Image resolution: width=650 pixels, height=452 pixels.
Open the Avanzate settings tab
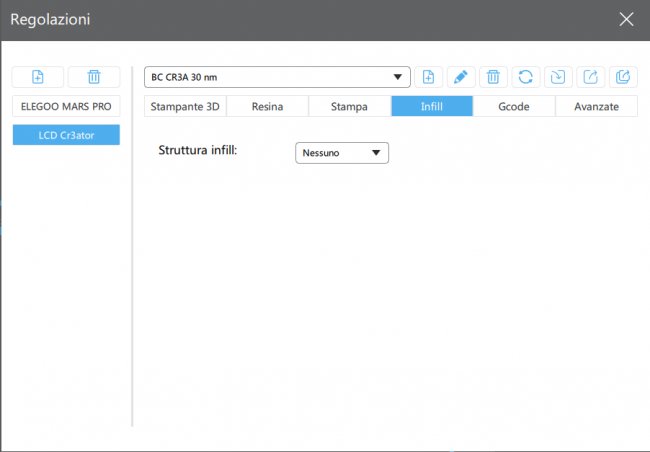[596, 106]
